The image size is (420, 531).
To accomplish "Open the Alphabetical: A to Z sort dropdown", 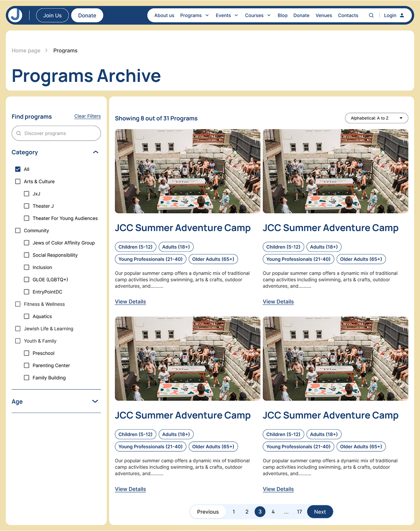I will 376,118.
